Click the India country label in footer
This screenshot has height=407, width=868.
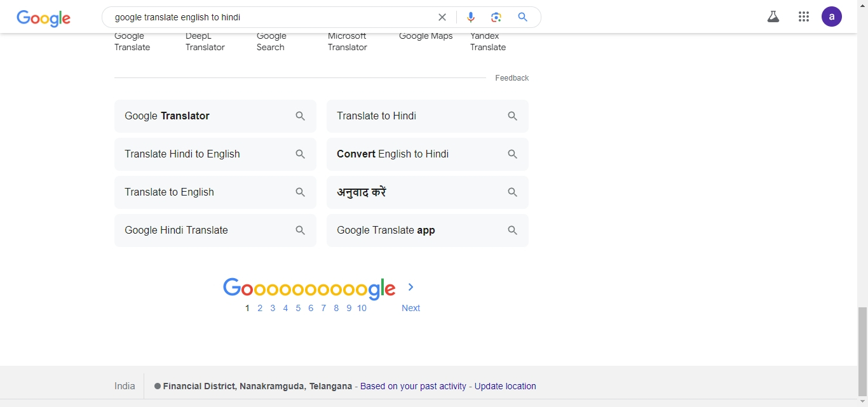[x=125, y=386]
